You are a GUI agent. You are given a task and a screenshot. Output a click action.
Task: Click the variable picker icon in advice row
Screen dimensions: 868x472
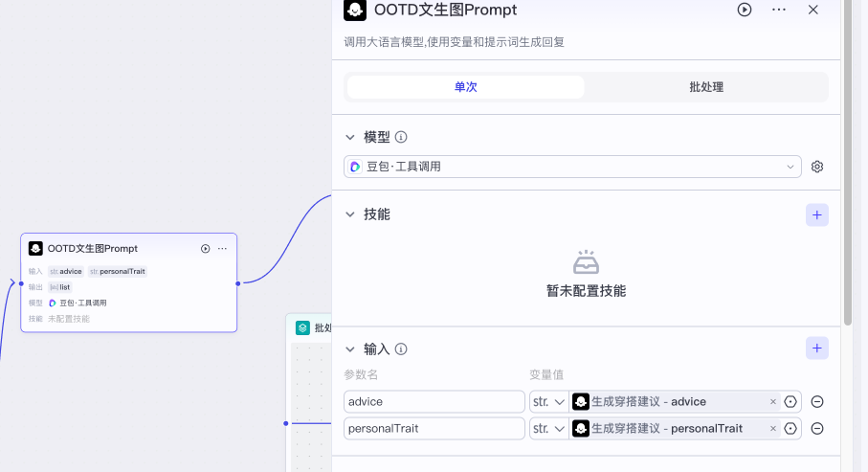click(x=790, y=402)
